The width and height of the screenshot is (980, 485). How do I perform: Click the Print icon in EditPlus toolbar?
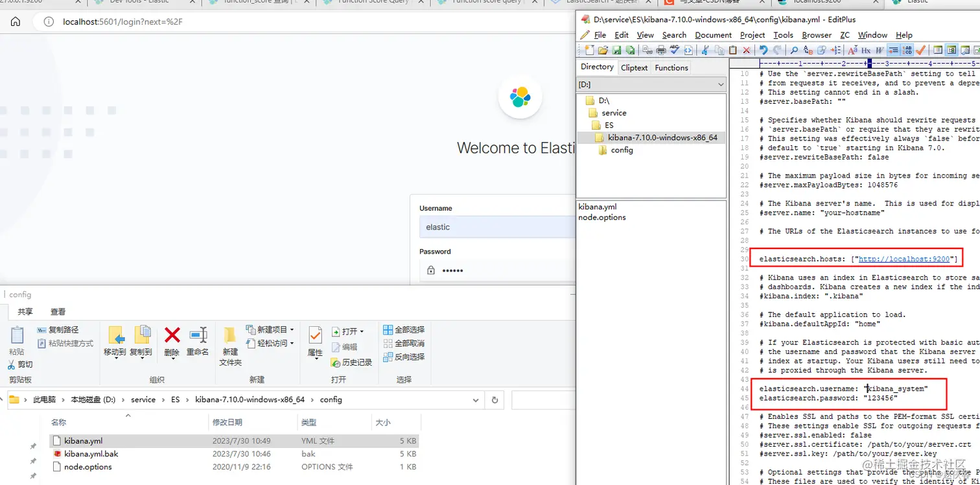click(x=661, y=50)
